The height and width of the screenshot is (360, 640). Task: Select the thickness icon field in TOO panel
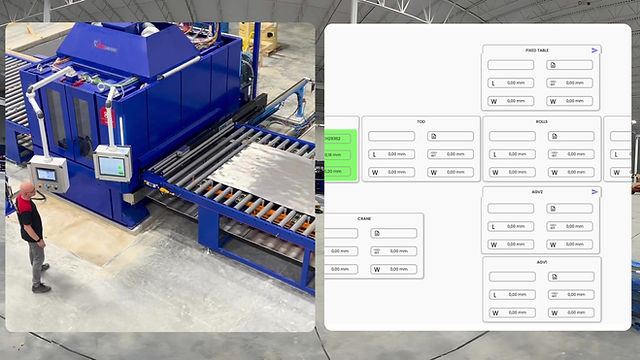(x=451, y=154)
